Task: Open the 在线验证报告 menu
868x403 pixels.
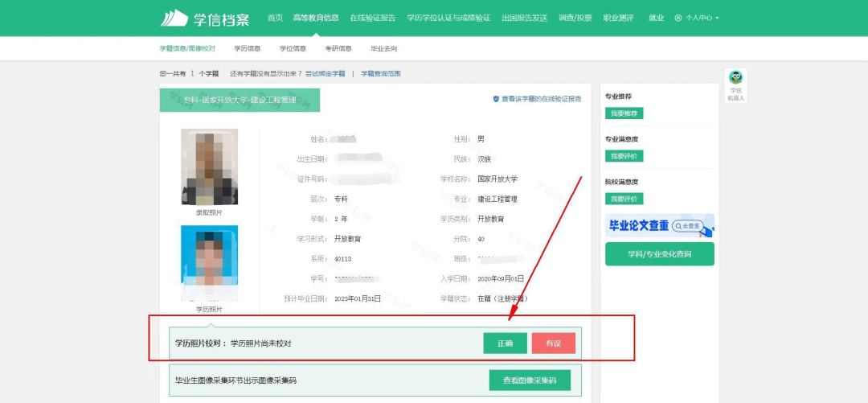Action: coord(373,18)
